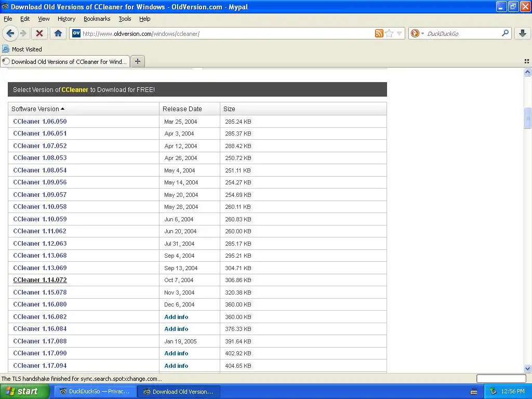
Task: Open the URL history dropdown arrow
Action: 400,33
